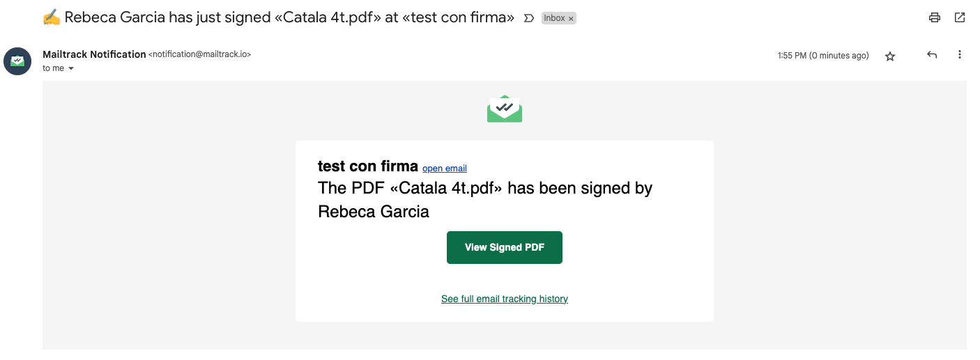980x360 pixels.
Task: Print this email with the printer icon
Action: point(935,18)
